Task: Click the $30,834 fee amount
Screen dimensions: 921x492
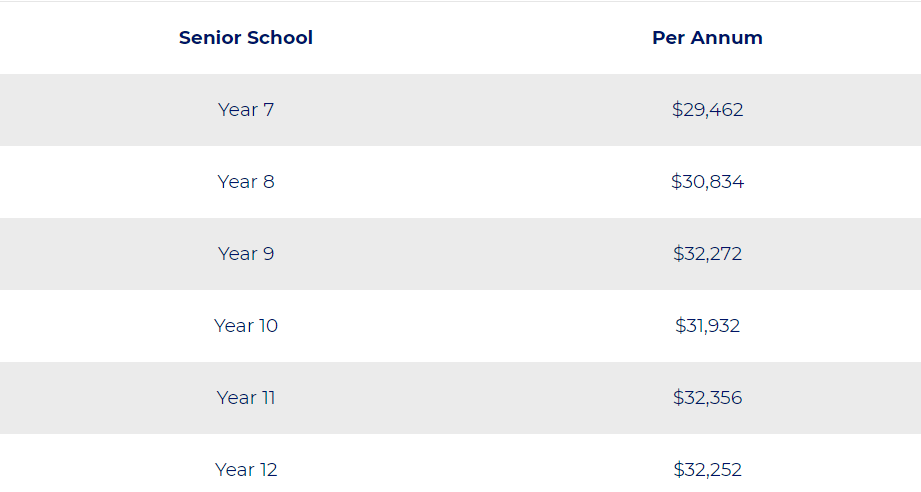Action: [707, 182]
